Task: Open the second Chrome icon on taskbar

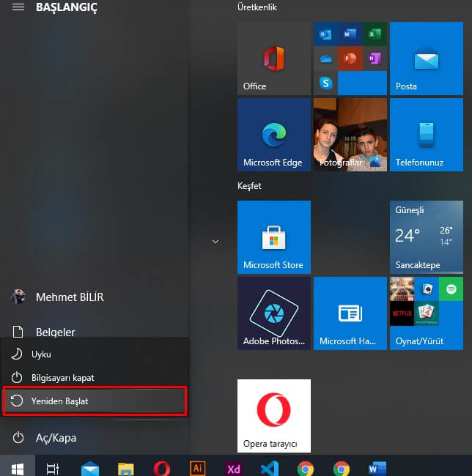Action: click(341, 469)
